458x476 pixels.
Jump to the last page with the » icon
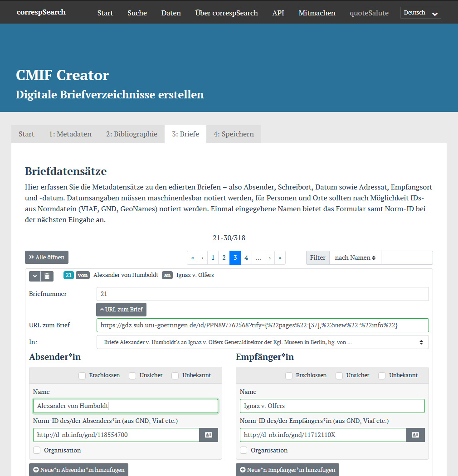tap(280, 257)
